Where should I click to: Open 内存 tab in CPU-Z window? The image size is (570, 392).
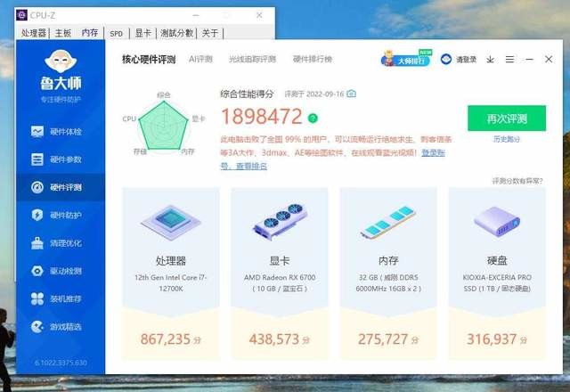[90, 33]
